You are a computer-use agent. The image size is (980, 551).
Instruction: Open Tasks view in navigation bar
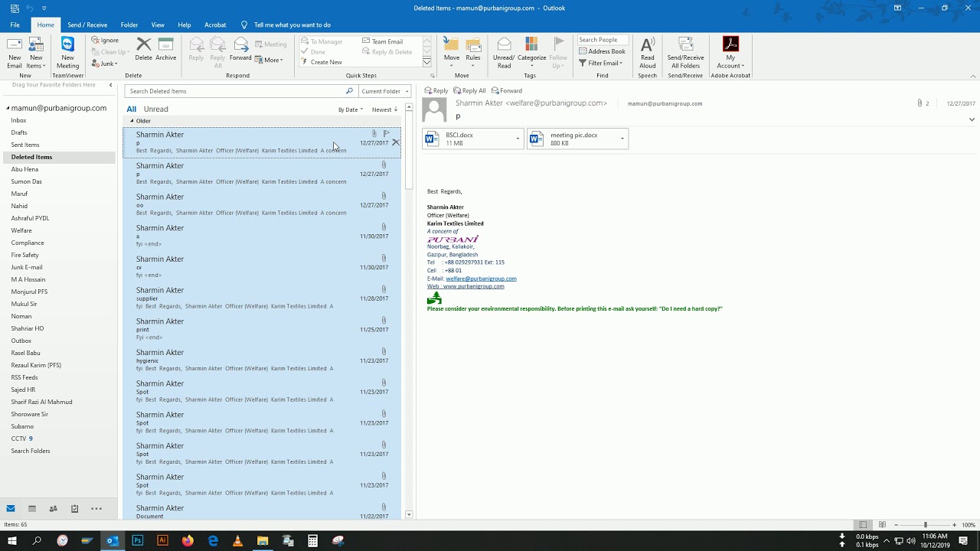pyautogui.click(x=74, y=508)
